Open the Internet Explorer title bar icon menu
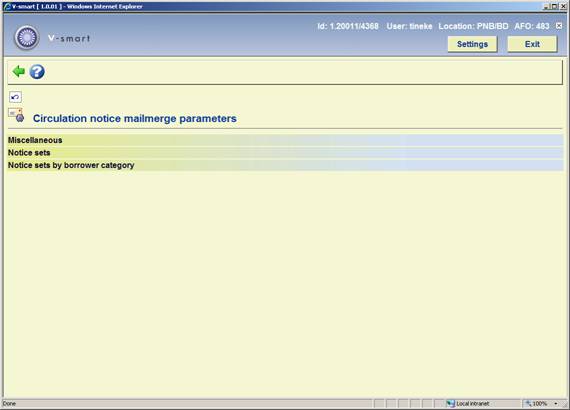This screenshot has width=570, height=410. click(6, 6)
